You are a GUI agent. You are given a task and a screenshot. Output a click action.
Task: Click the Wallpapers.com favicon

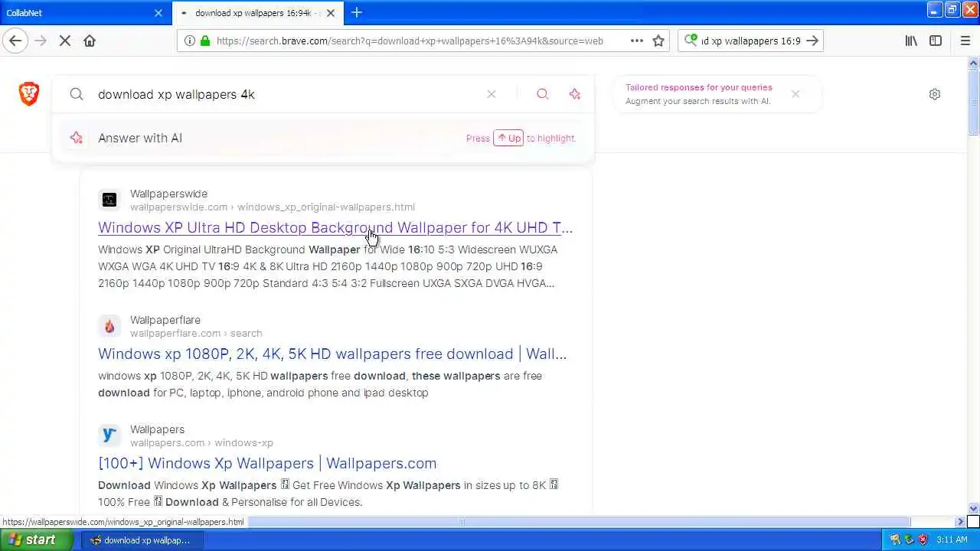(109, 435)
